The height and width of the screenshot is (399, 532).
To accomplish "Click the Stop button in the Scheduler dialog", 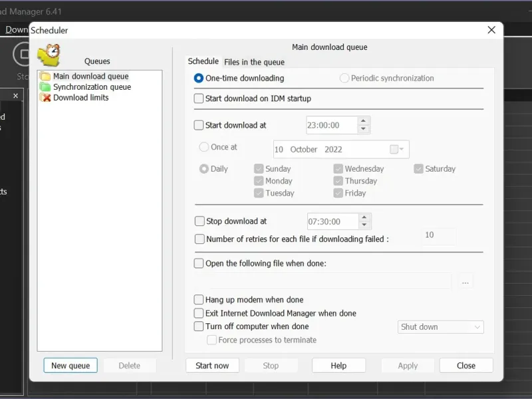I will pos(271,366).
